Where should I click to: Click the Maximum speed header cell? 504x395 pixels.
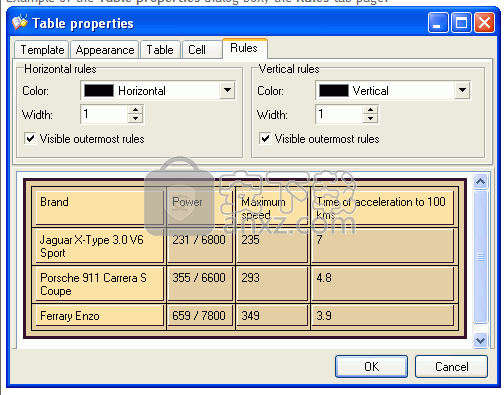click(x=273, y=207)
